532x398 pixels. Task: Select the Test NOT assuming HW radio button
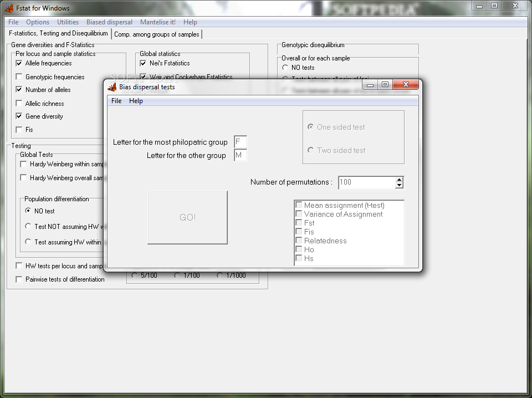(x=28, y=226)
